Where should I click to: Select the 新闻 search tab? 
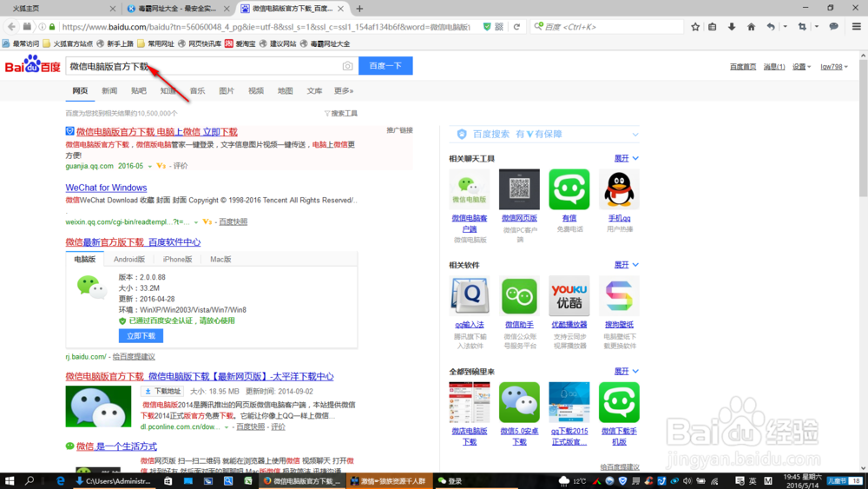click(x=109, y=91)
